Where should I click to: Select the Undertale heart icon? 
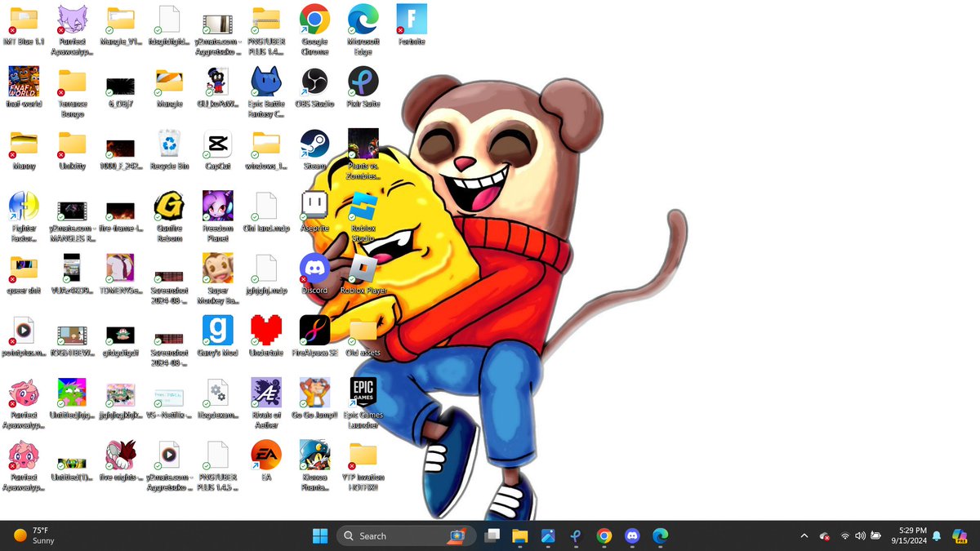[x=265, y=335]
